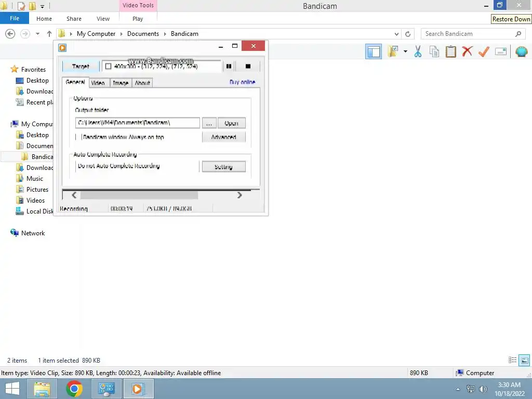The height and width of the screenshot is (399, 532).
Task: Select Pictures folder in navigation pane
Action: 32,189
